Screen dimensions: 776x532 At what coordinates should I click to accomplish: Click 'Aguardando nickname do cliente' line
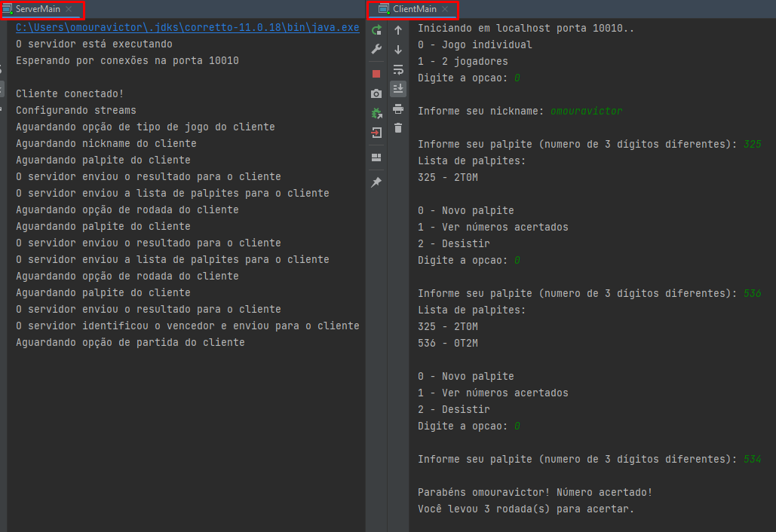106,143
